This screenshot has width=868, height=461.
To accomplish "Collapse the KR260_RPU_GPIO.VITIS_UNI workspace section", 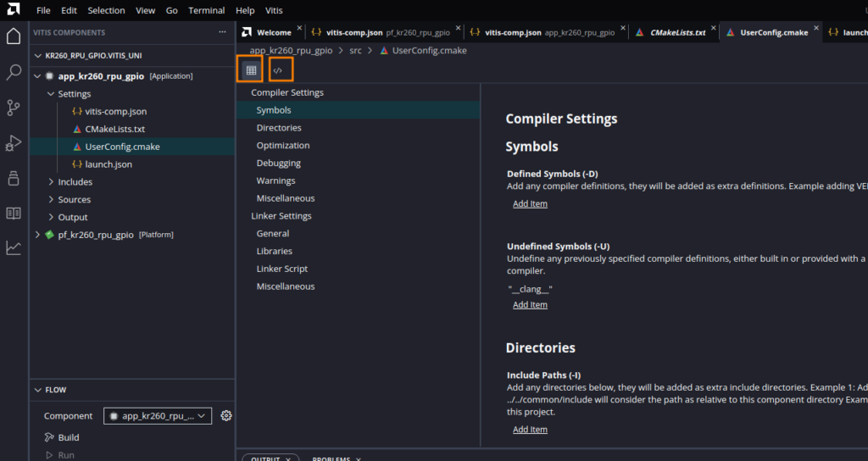I will [x=37, y=55].
